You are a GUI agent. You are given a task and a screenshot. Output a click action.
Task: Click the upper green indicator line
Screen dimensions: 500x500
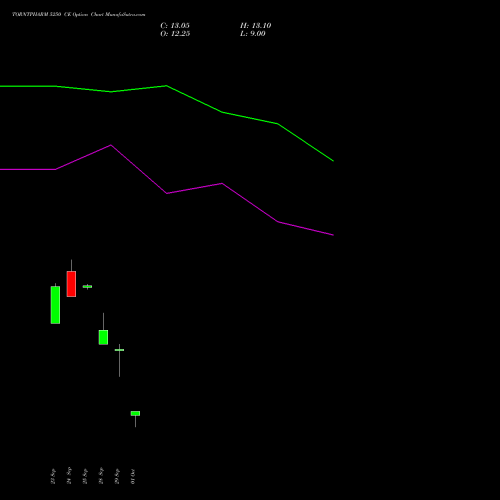[x=167, y=86]
